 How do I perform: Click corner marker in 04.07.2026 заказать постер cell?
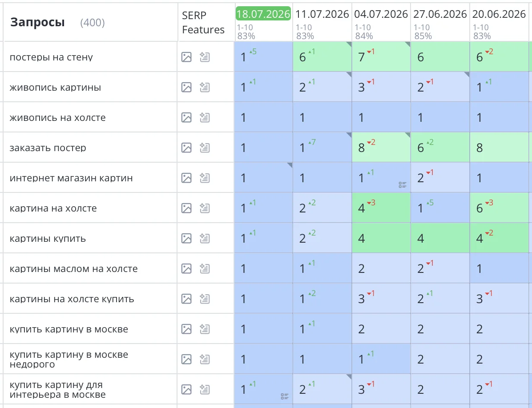pyautogui.click(x=407, y=135)
